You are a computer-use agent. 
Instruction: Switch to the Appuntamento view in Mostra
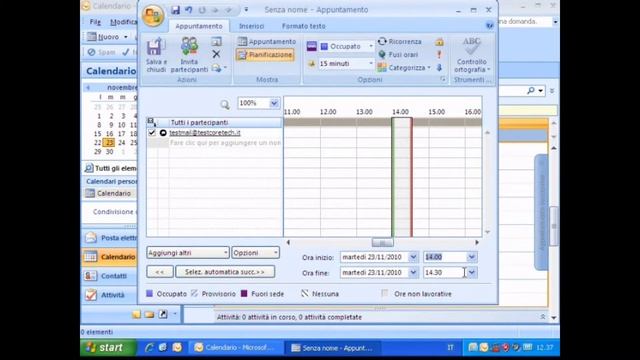tap(266, 42)
